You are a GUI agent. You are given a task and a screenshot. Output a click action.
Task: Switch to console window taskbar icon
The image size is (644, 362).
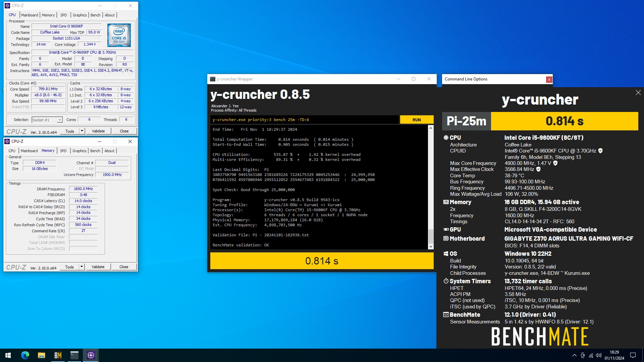[x=74, y=355]
